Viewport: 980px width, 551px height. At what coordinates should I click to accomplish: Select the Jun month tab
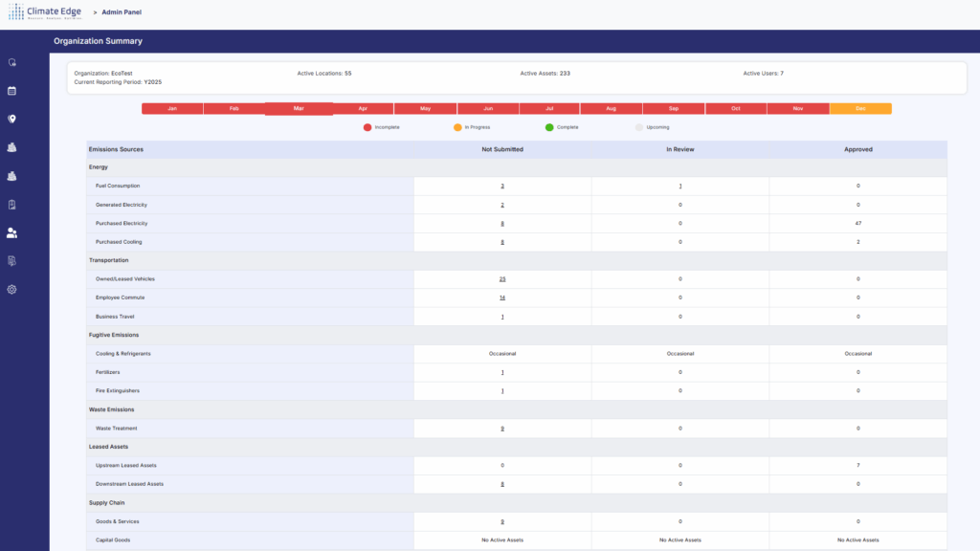(487, 108)
